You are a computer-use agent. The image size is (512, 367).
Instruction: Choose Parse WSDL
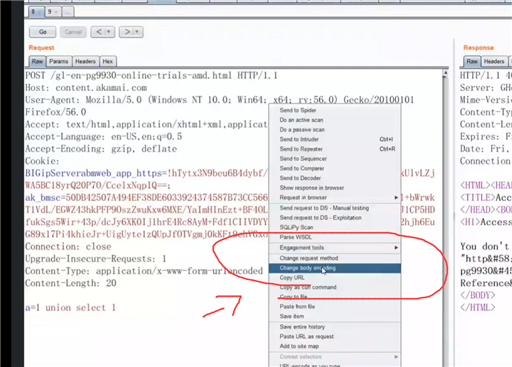pos(335,237)
